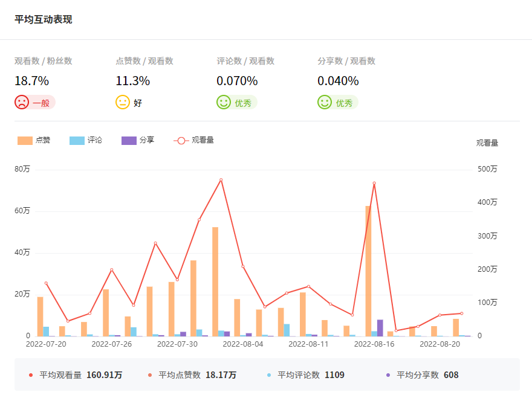Click the 观看数 / 粉丝数 metric label
This screenshot has height=398, width=532.
(x=44, y=61)
